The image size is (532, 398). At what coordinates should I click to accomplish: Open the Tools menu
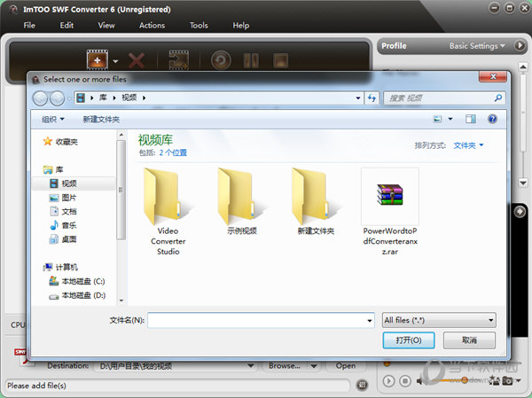pyautogui.click(x=199, y=25)
